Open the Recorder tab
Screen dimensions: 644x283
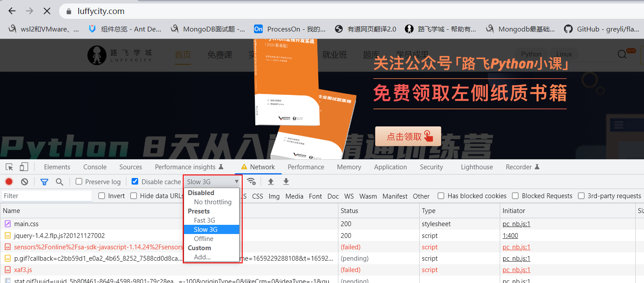pyautogui.click(x=522, y=167)
